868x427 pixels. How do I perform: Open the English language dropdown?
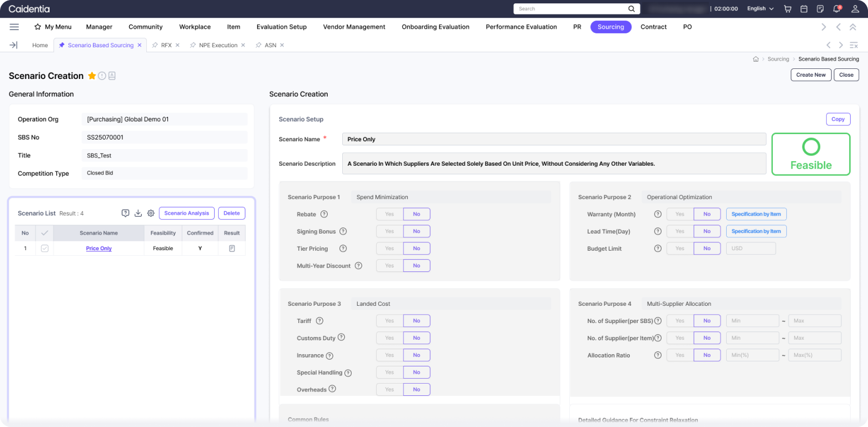(760, 9)
